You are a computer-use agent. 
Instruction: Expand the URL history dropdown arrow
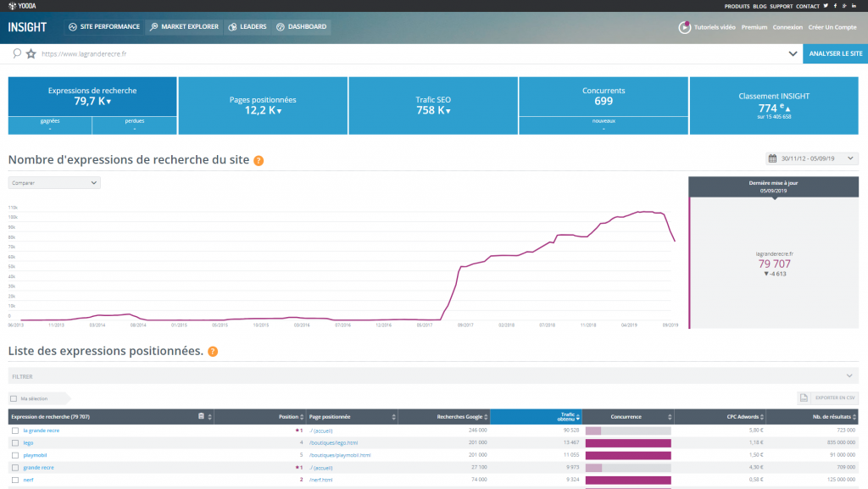(x=793, y=53)
